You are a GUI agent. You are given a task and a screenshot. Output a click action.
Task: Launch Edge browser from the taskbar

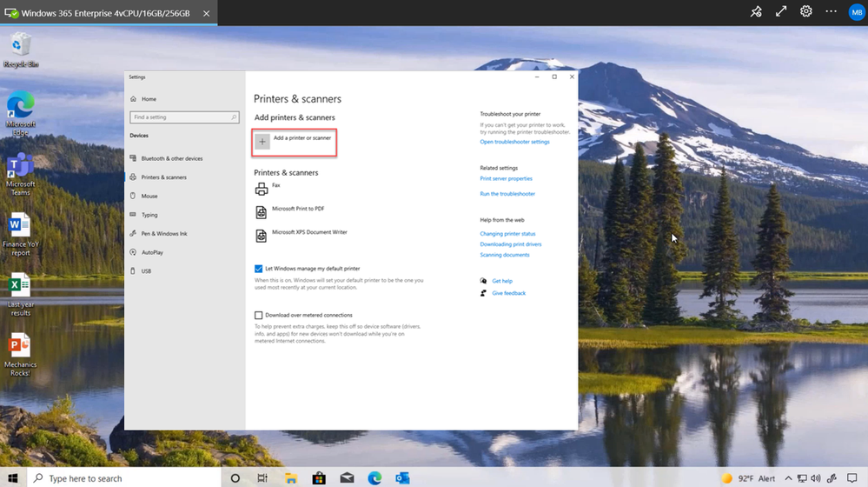[x=374, y=478]
